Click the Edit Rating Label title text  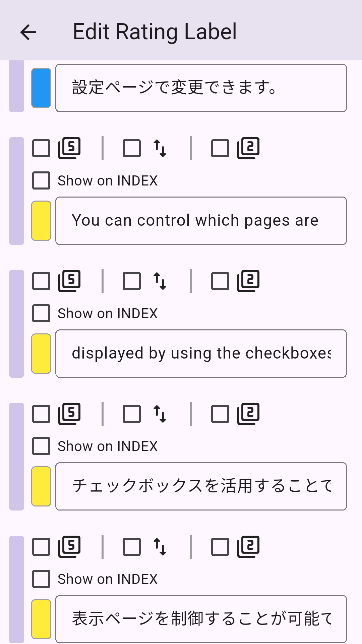click(x=155, y=32)
